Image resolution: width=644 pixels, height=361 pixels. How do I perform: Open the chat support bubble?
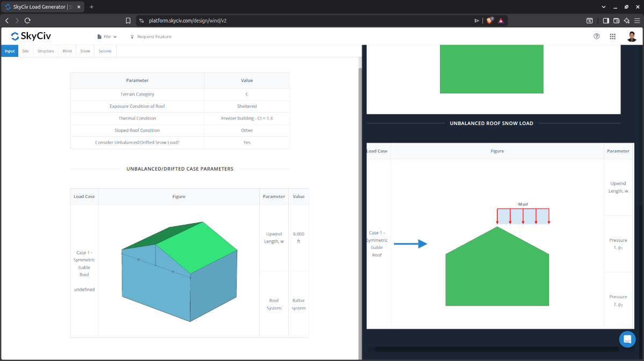627,339
